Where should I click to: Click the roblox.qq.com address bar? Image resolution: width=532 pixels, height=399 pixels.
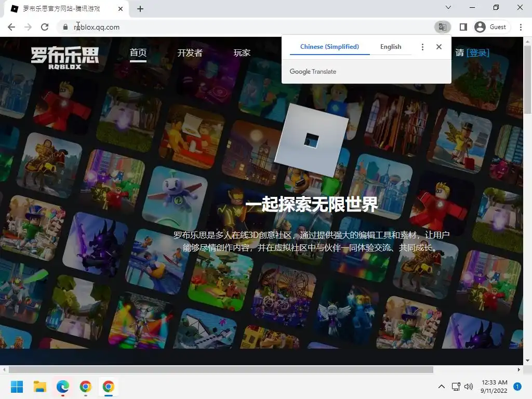click(244, 27)
